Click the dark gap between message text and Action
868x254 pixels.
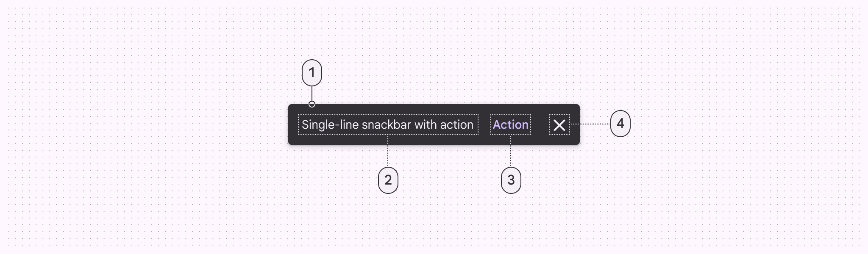coord(484,125)
